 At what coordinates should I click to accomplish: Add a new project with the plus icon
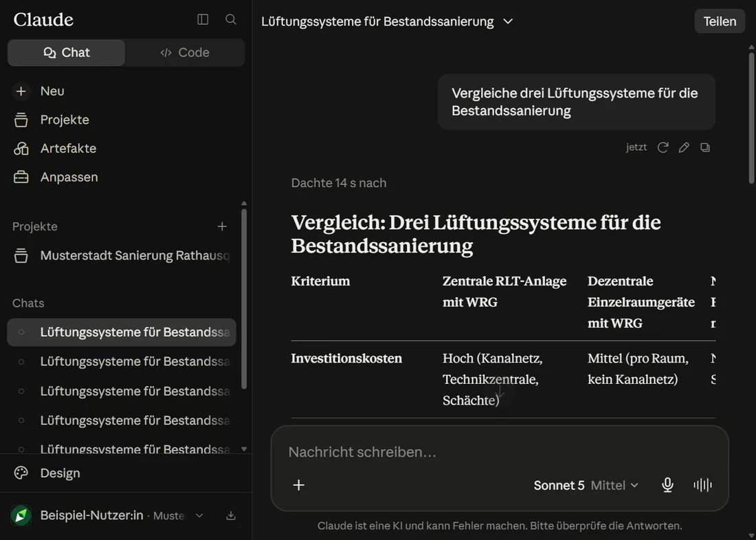click(222, 226)
